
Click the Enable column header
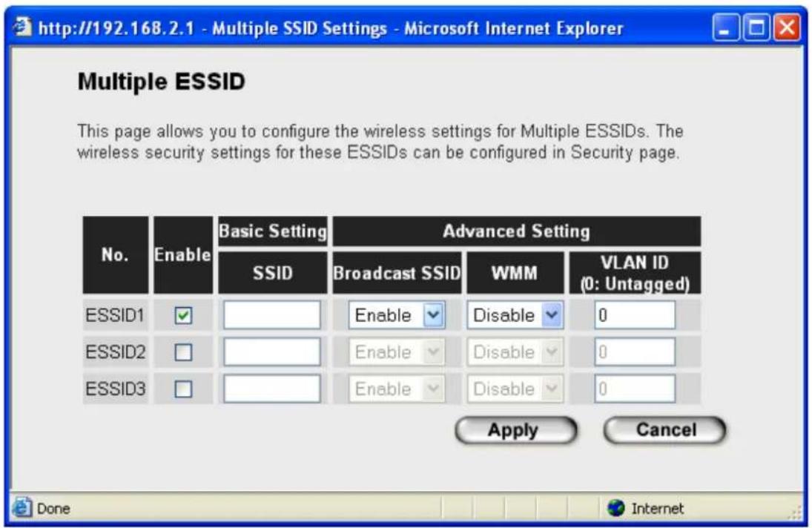183,254
